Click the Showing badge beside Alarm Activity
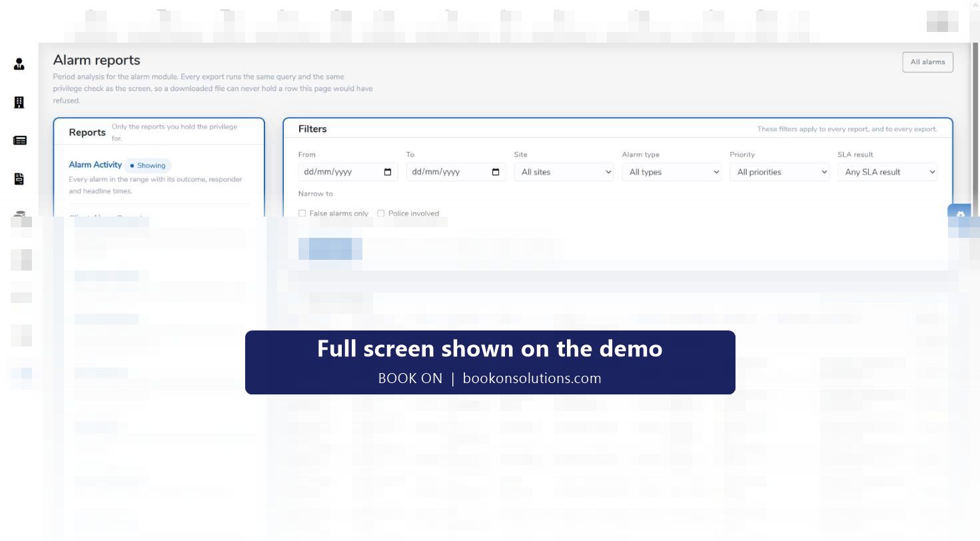This screenshot has height=541, width=980. point(148,165)
